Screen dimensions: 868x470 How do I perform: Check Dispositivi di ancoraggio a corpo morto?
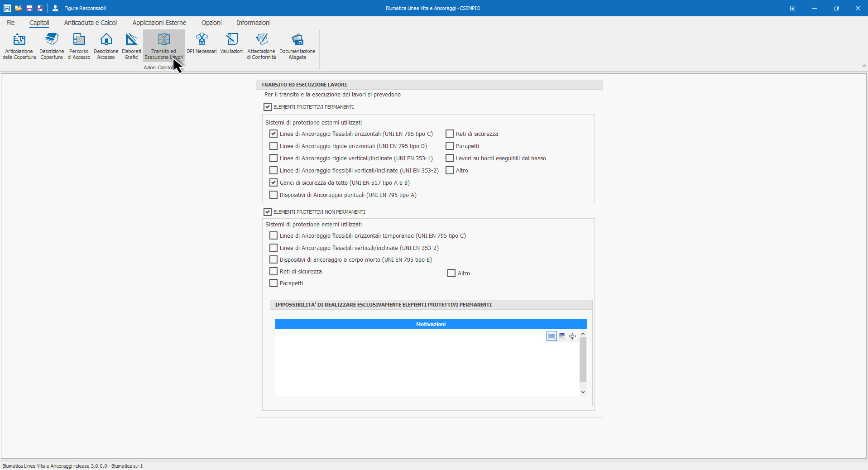coord(273,259)
